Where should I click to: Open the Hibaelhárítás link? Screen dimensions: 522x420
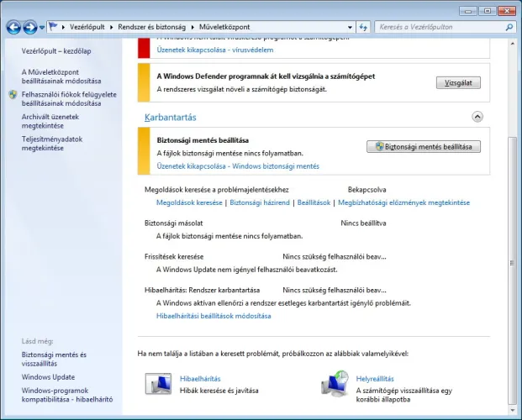tap(200, 379)
